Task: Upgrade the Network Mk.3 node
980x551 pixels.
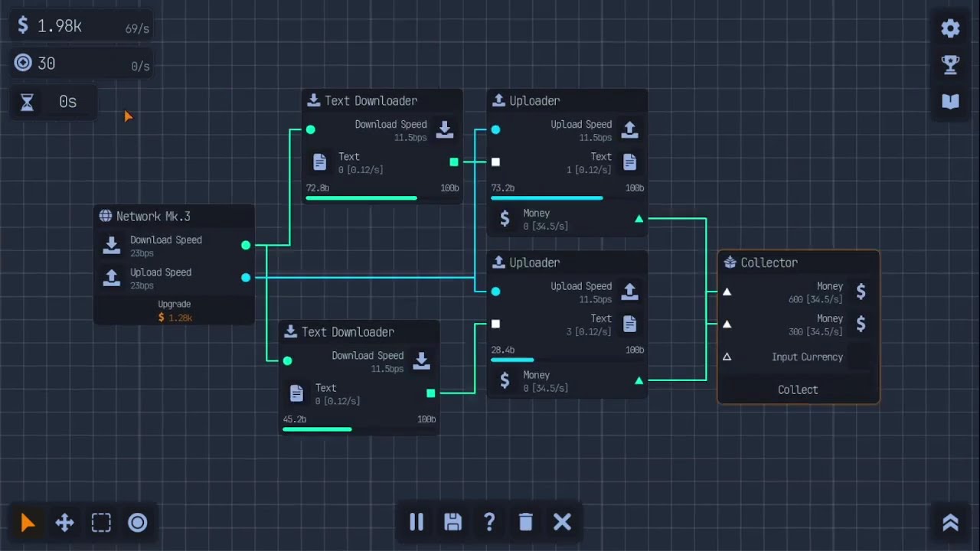Action: tap(175, 311)
